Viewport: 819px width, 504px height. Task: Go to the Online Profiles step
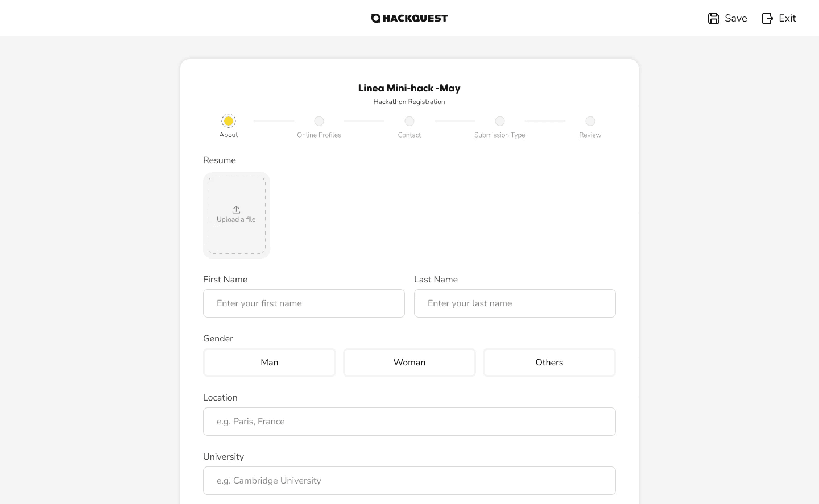point(319,121)
